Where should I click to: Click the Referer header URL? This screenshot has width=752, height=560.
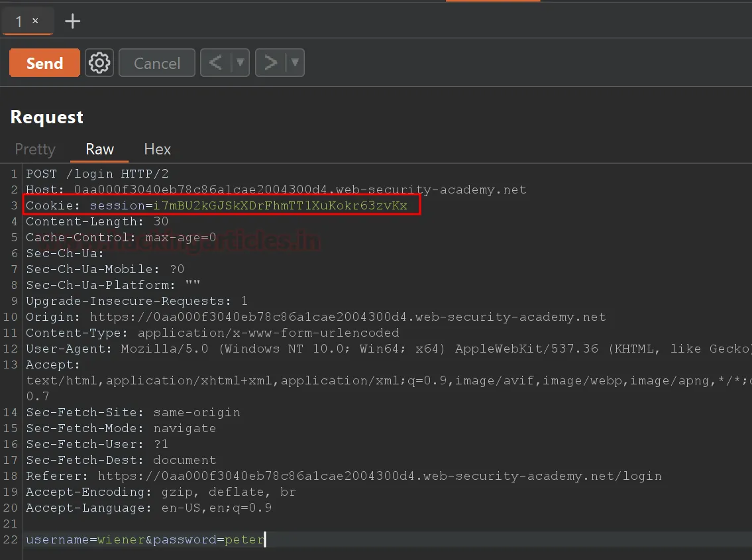click(379, 476)
